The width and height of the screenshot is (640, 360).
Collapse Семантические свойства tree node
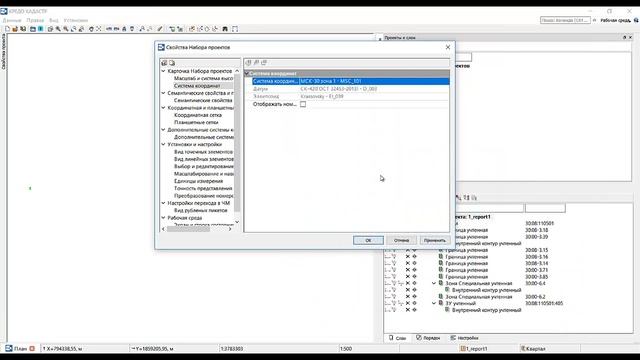(x=164, y=93)
